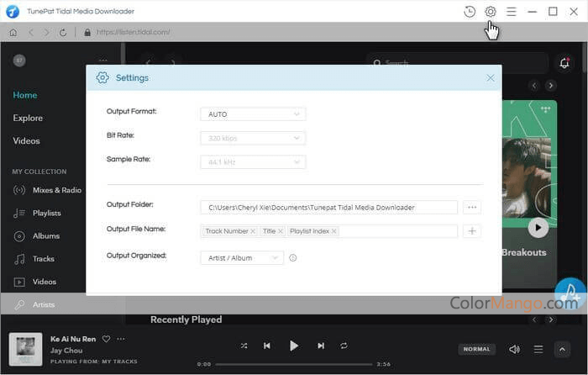The height and width of the screenshot is (375, 588).
Task: Open the Output Organized Artist / Album dropdown
Action: 242,258
